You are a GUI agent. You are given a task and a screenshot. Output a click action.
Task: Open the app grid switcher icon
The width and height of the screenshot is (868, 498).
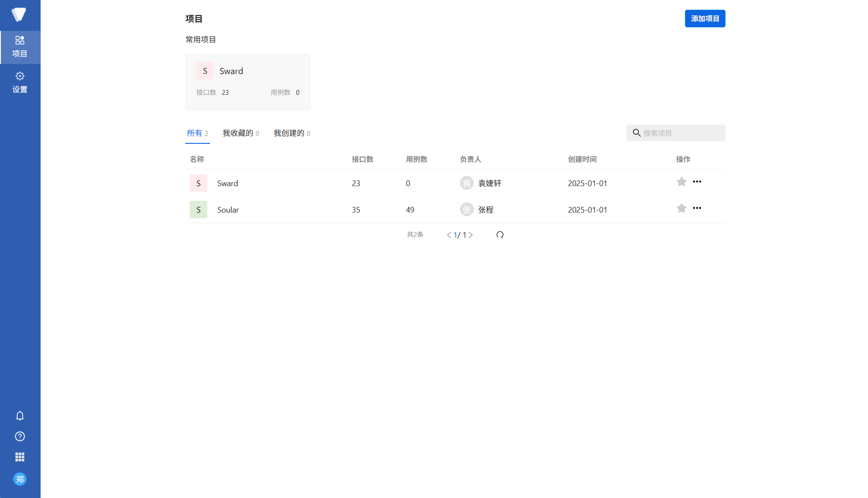(x=20, y=457)
